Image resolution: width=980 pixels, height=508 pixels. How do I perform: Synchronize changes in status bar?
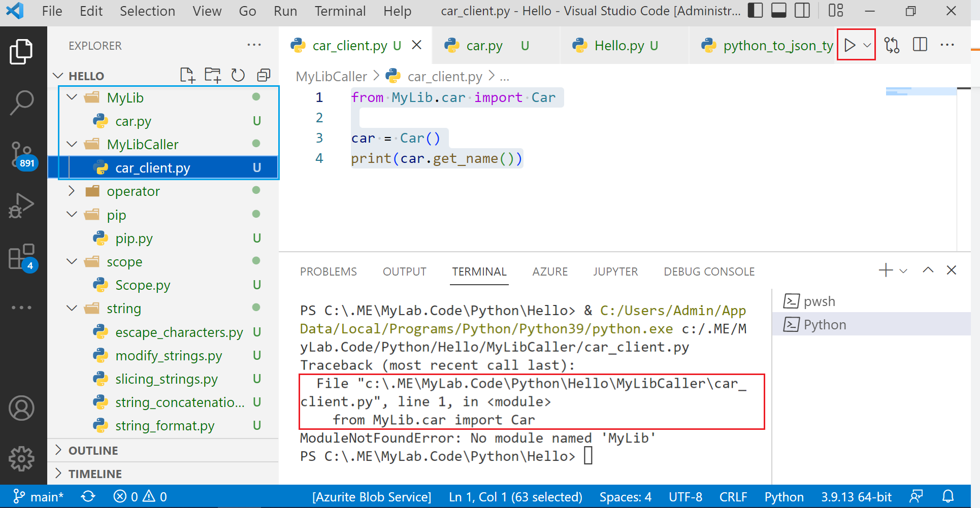(x=88, y=496)
